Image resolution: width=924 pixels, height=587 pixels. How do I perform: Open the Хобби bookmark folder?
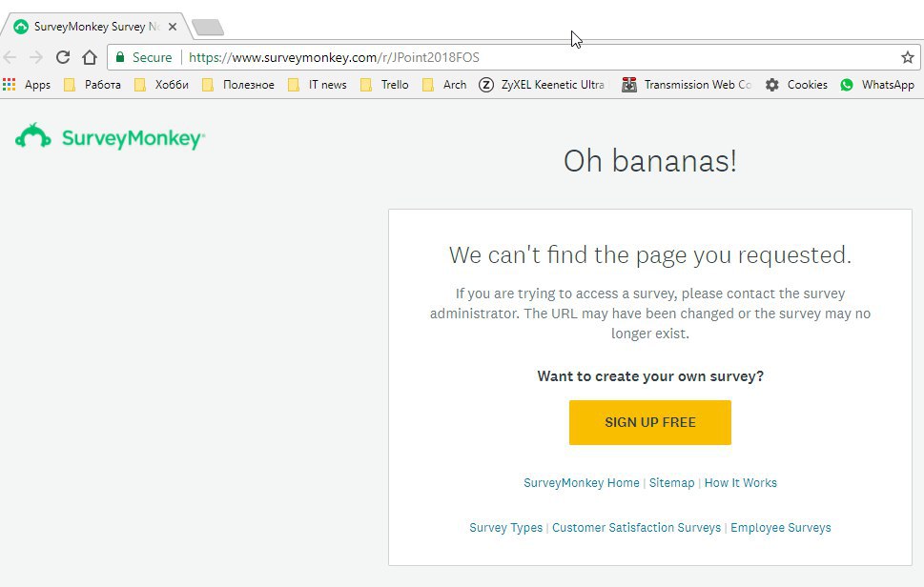[x=161, y=85]
